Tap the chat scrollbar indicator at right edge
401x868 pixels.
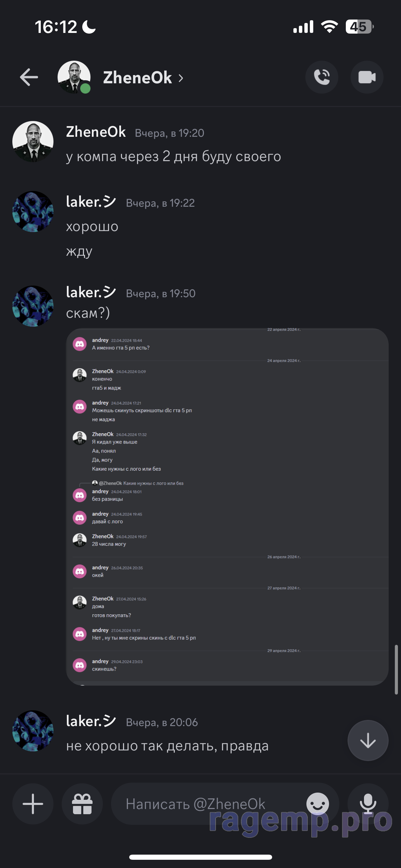point(396,670)
